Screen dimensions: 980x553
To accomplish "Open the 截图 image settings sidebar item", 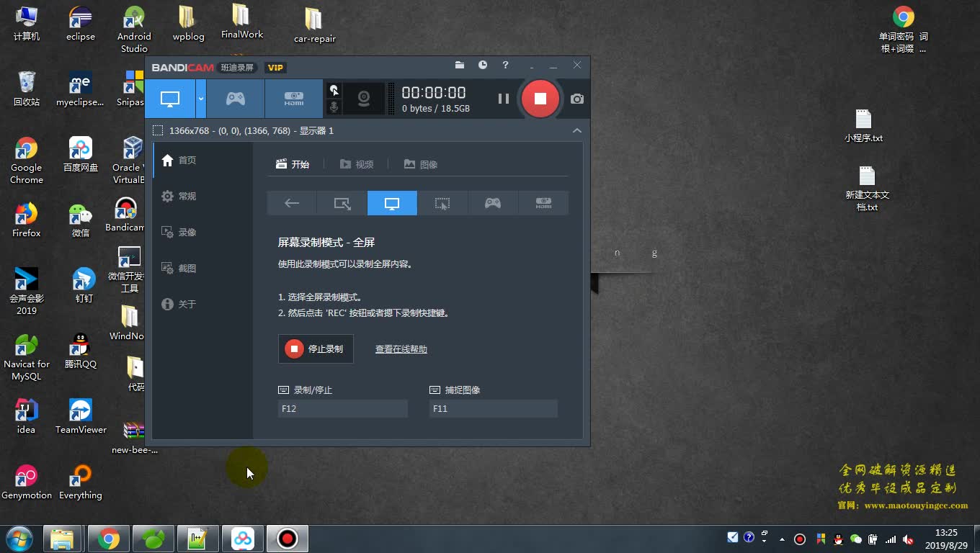I will click(202, 268).
